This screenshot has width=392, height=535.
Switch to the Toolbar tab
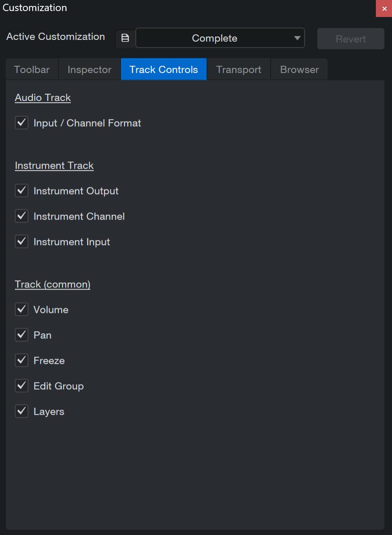[32, 70]
